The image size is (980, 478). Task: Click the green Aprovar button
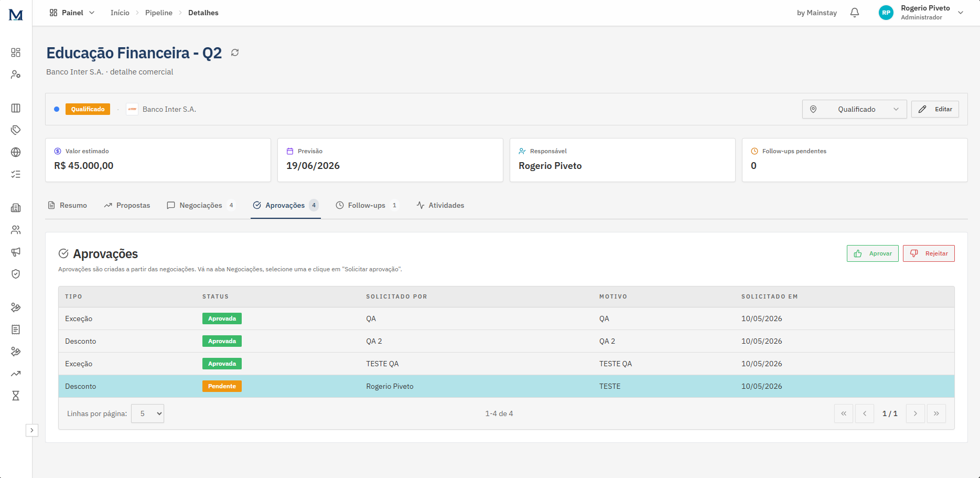pyautogui.click(x=873, y=253)
